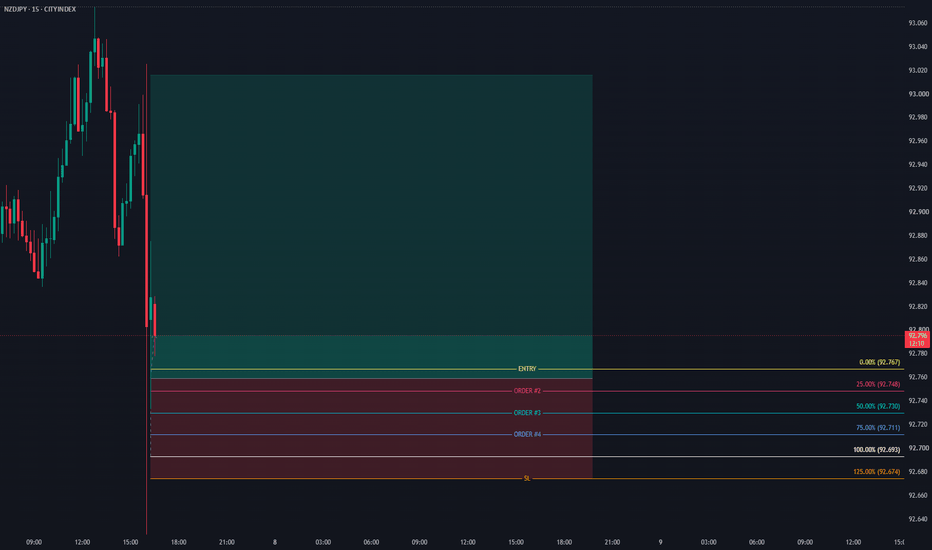
Task: Click the 25.00% (92.748) level label
Action: pos(878,385)
